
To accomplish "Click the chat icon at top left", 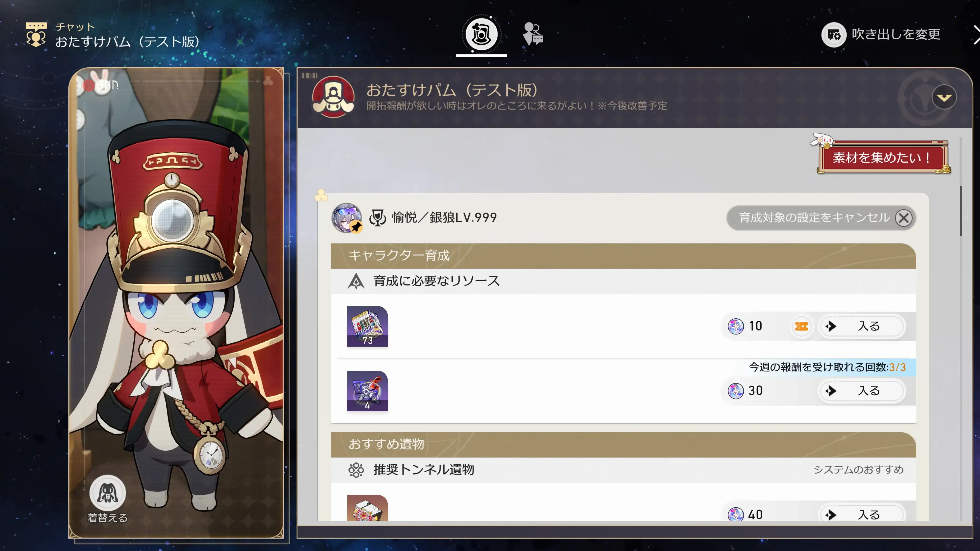I will [36, 34].
